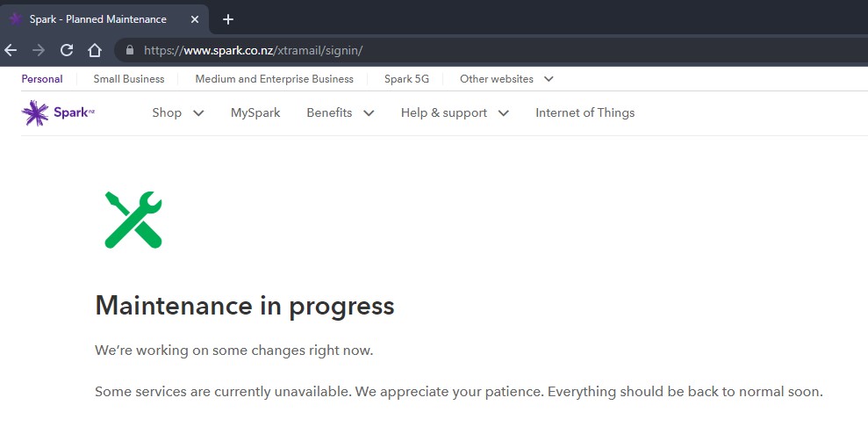The image size is (868, 434).
Task: Open the Help & support menu
Action: 444,113
